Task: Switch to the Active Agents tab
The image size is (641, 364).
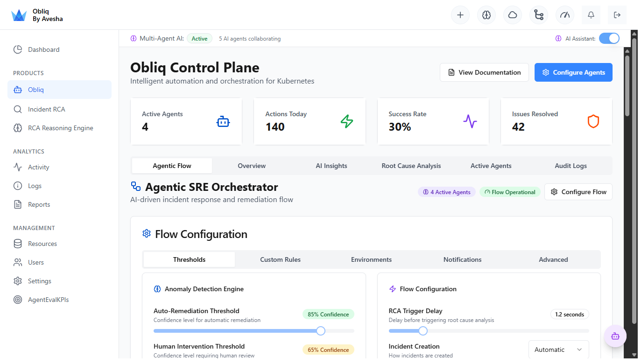Action: pyautogui.click(x=491, y=166)
